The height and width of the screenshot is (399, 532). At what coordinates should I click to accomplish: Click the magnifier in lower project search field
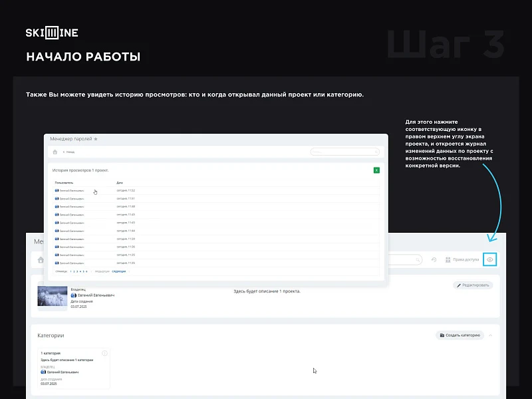418,260
